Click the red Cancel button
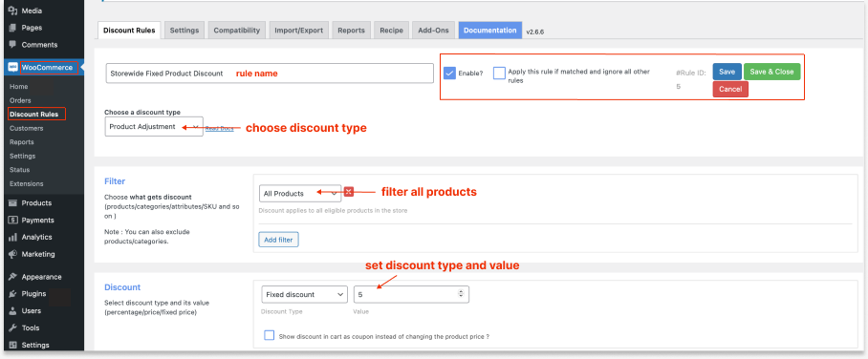This screenshot has height=359, width=868. 730,89
